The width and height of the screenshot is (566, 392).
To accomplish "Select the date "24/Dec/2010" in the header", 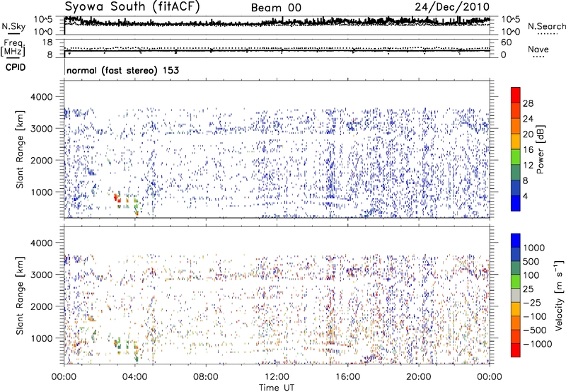I will tap(452, 7).
